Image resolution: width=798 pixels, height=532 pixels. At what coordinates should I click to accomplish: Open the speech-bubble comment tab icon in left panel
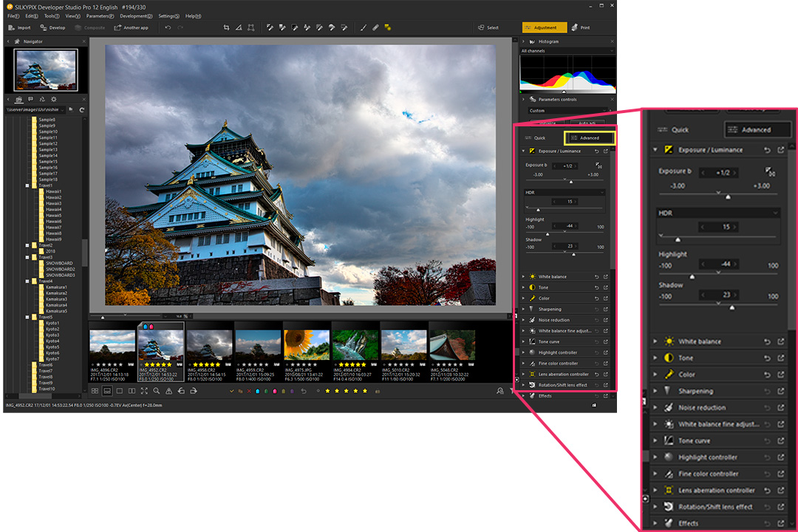(30, 99)
